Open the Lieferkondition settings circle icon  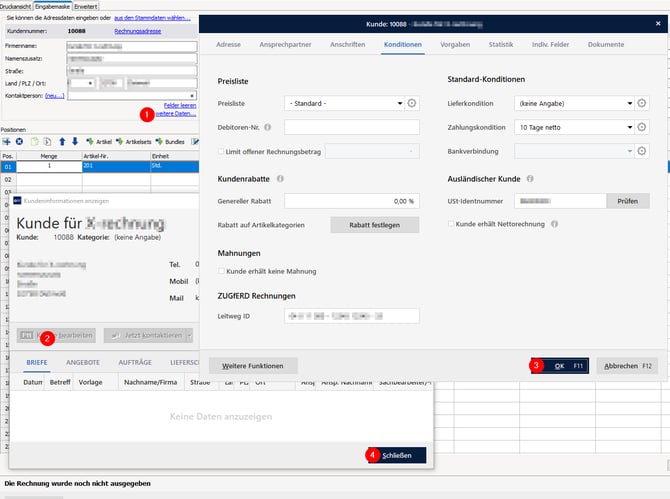coord(641,103)
